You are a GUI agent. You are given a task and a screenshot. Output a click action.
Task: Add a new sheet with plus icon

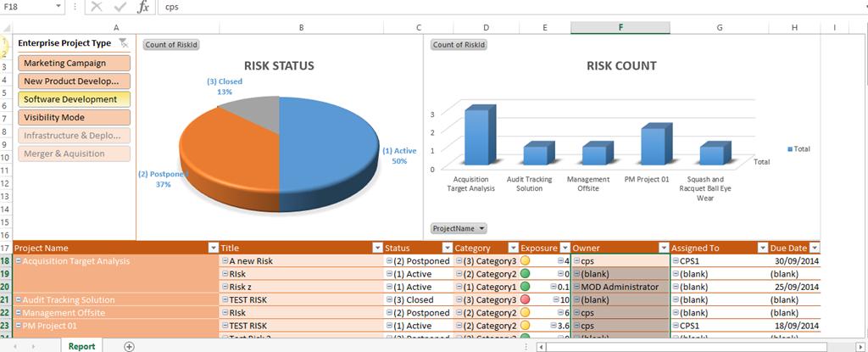click(x=129, y=346)
